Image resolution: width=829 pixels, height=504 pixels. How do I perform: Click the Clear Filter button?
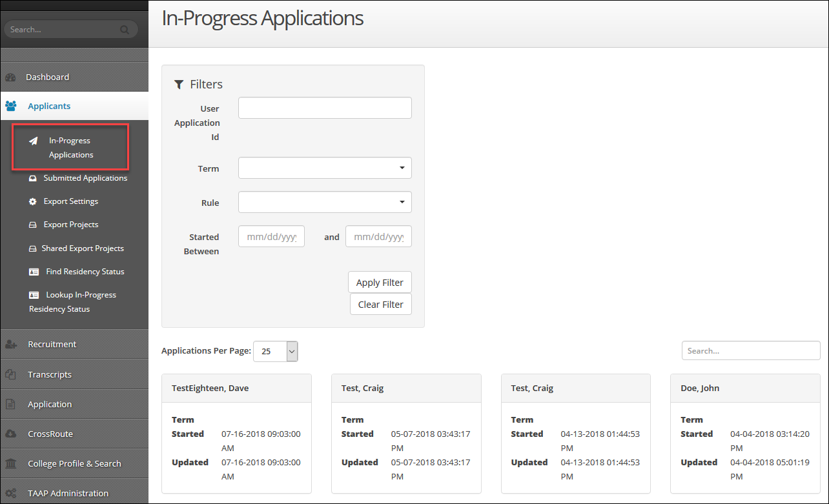tap(380, 304)
